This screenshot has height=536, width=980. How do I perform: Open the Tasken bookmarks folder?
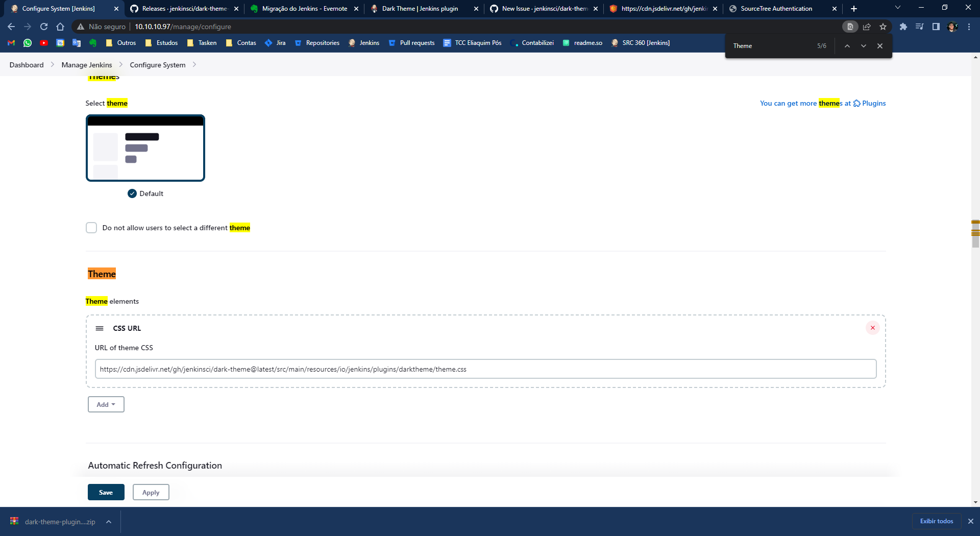[202, 43]
